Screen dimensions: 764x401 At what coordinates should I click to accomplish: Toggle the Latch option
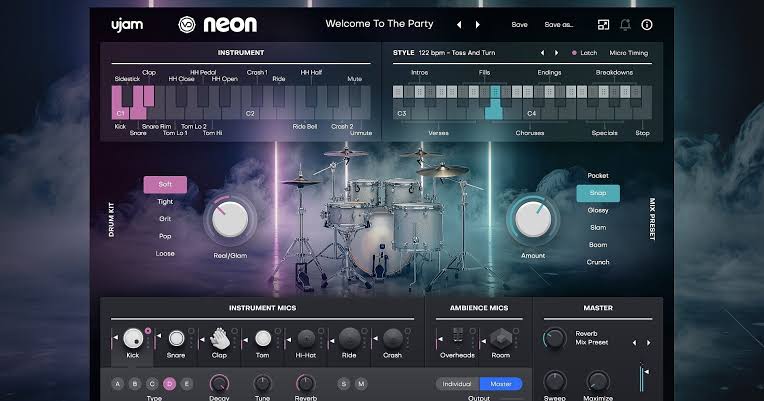584,53
